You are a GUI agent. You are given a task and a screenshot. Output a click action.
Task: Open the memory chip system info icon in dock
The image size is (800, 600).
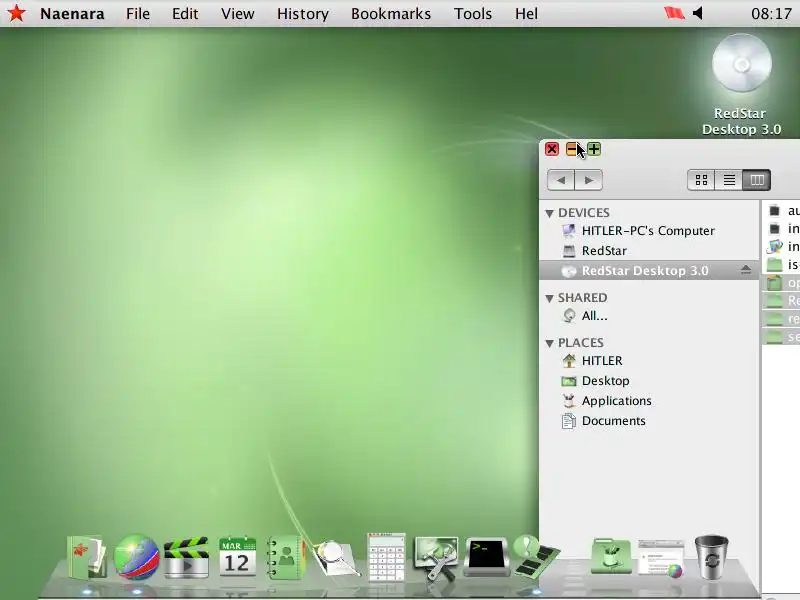(536, 556)
